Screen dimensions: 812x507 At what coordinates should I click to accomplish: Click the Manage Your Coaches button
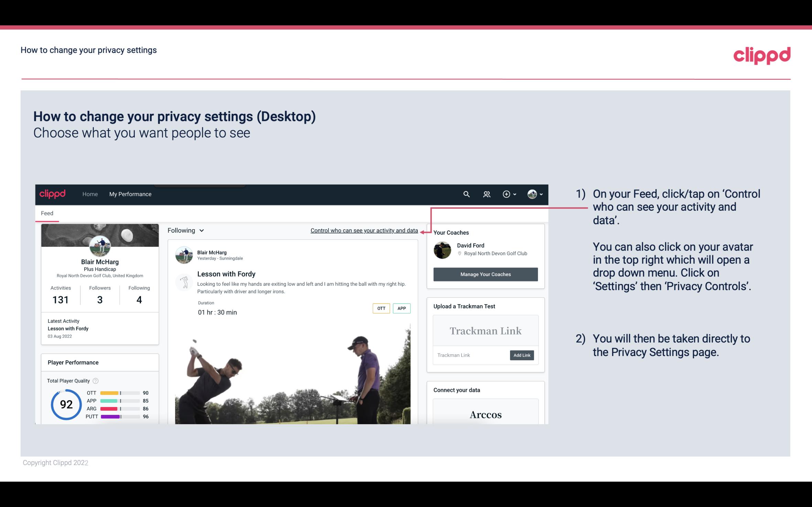485,274
